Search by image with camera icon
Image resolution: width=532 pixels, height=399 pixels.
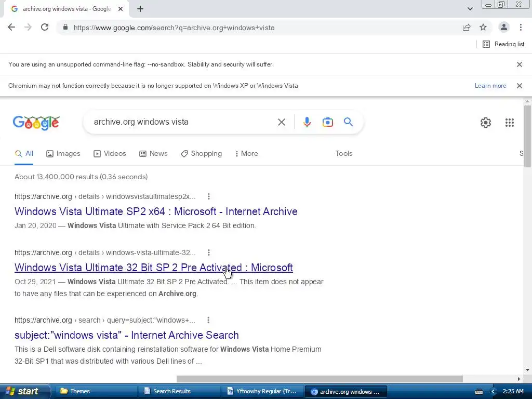coord(327,122)
